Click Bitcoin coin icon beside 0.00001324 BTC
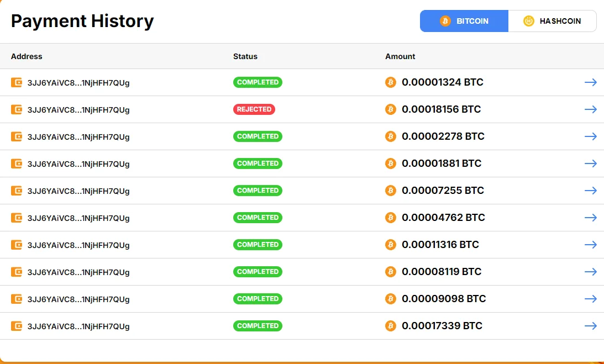 [x=391, y=82]
